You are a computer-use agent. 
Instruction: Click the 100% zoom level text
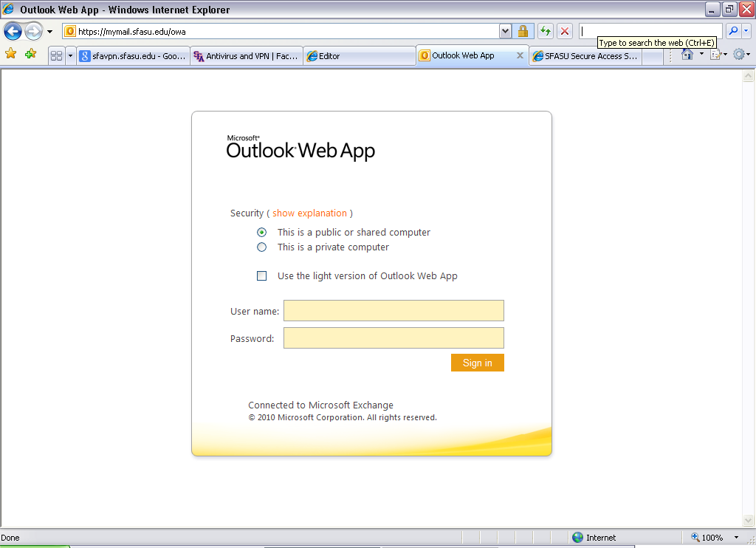(712, 538)
